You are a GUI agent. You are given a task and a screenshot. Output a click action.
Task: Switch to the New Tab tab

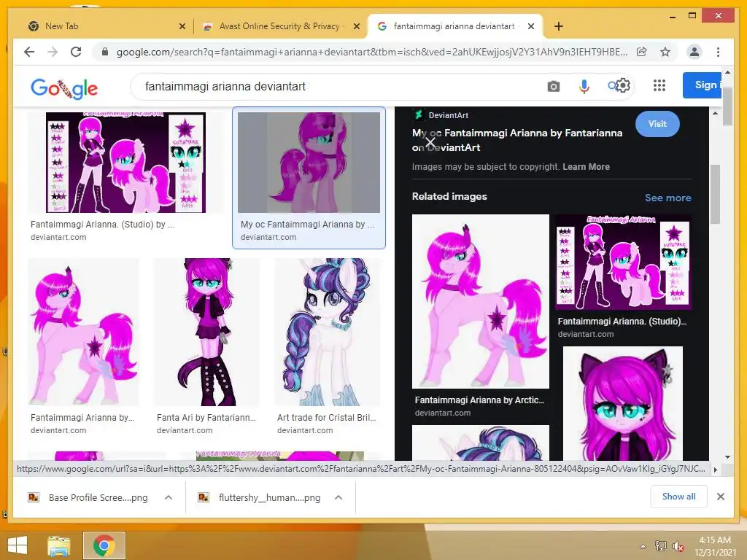pyautogui.click(x=105, y=27)
